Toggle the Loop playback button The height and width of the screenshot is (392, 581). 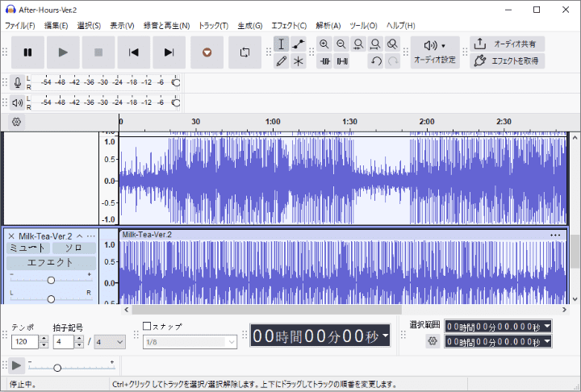pyautogui.click(x=245, y=52)
